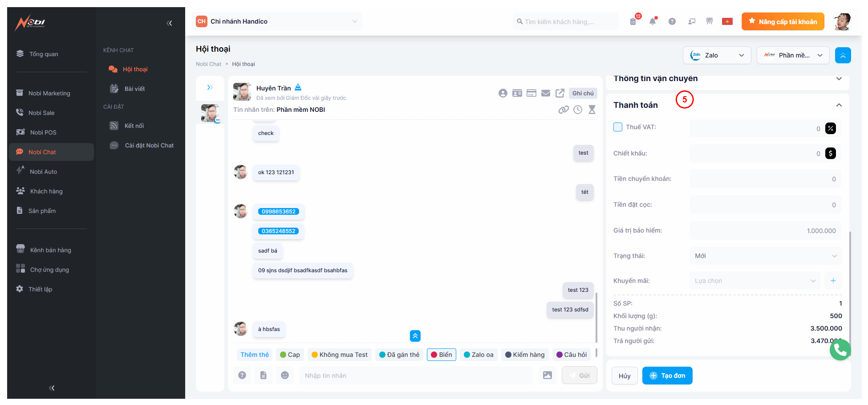Click the envelope mail icon in chat header
Screen dimensions: 868x405
[x=546, y=93]
